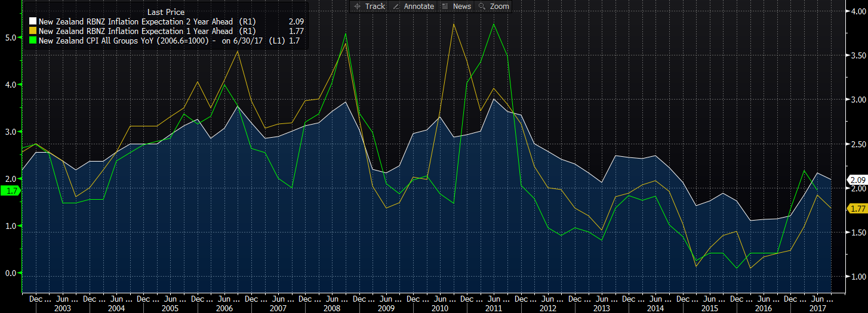868x313 pixels.
Task: Select the Inflation Expectation 2 Year Ahead series name
Action: (x=136, y=22)
